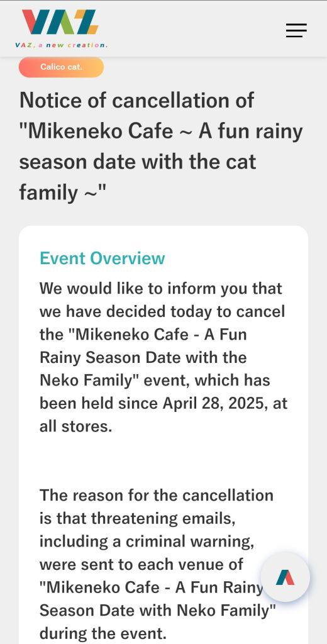Viewport: 327px width, 644px height.
Task: Click the "during the event." text
Action: tap(103, 633)
